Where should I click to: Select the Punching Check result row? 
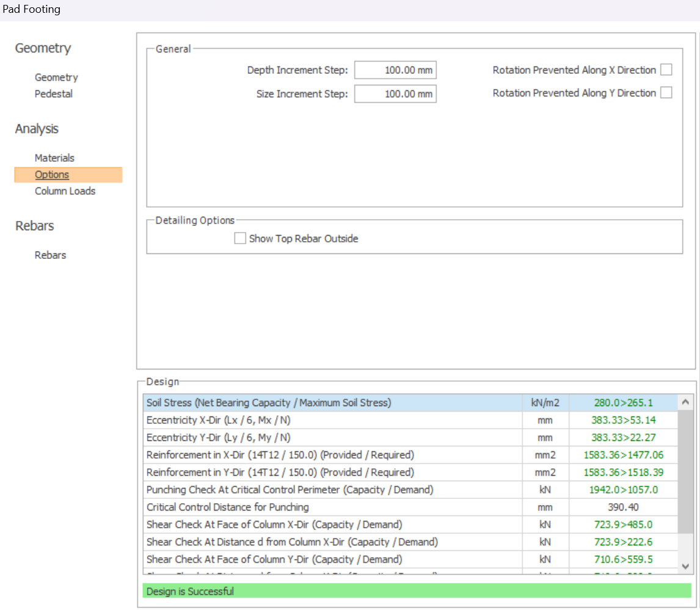tap(290, 490)
